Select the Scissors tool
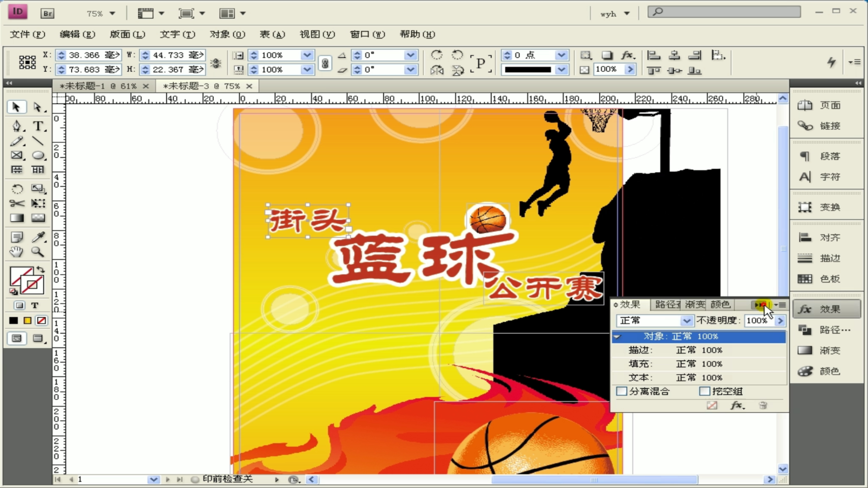 pyautogui.click(x=17, y=203)
